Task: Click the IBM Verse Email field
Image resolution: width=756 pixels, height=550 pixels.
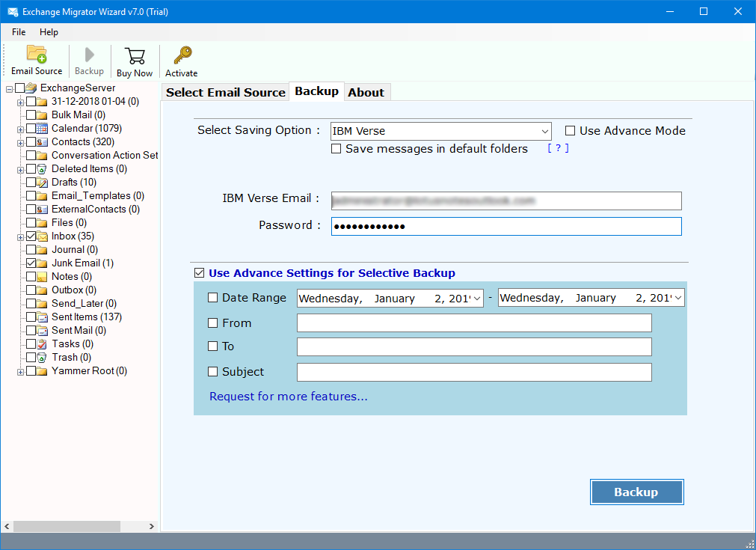Action: click(506, 201)
